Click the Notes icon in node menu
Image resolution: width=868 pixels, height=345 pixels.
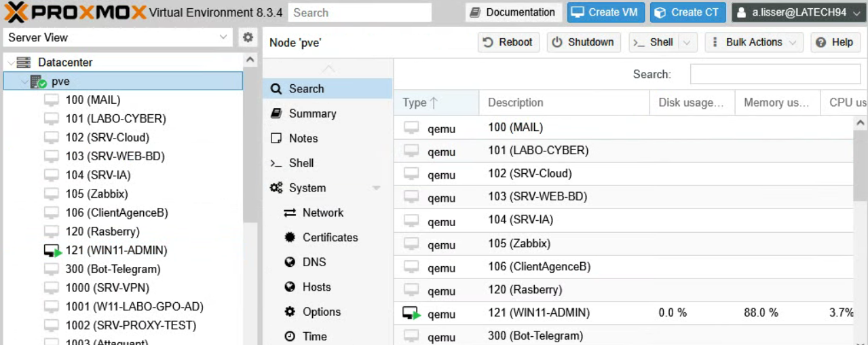click(276, 139)
